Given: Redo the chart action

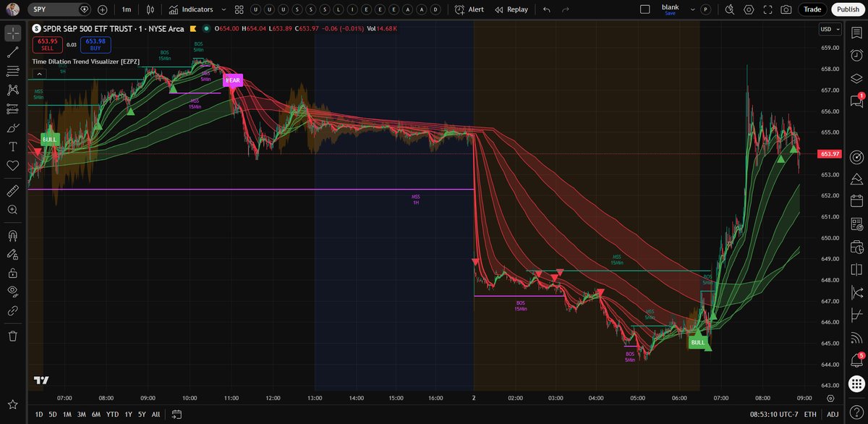Looking at the screenshot, I should pyautogui.click(x=566, y=9).
